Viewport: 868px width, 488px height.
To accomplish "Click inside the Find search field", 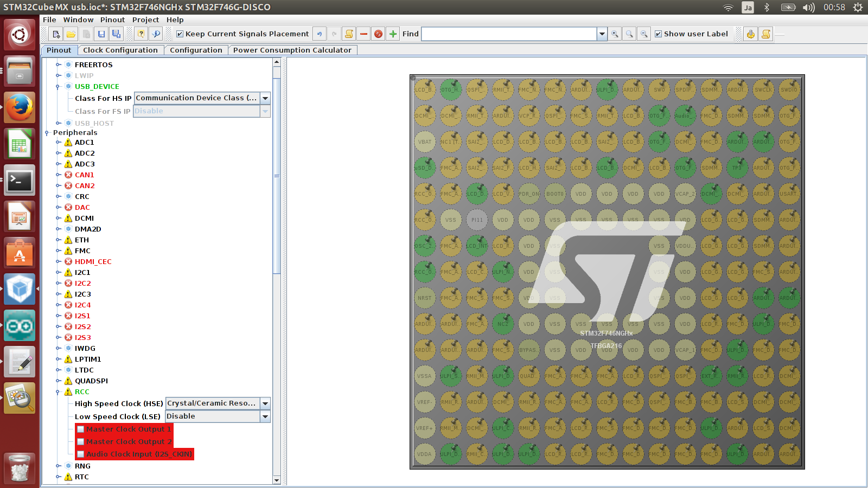I will [x=509, y=34].
